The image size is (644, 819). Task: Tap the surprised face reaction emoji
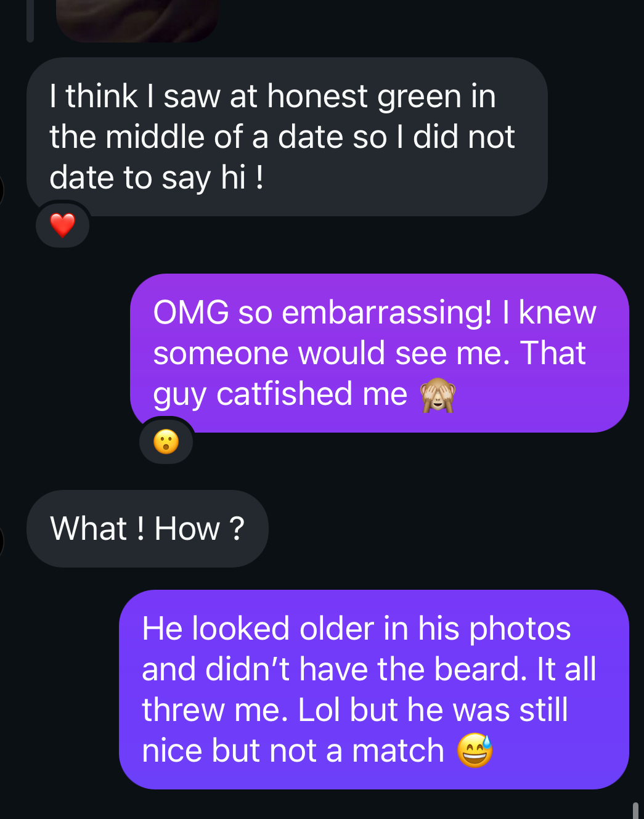click(166, 442)
